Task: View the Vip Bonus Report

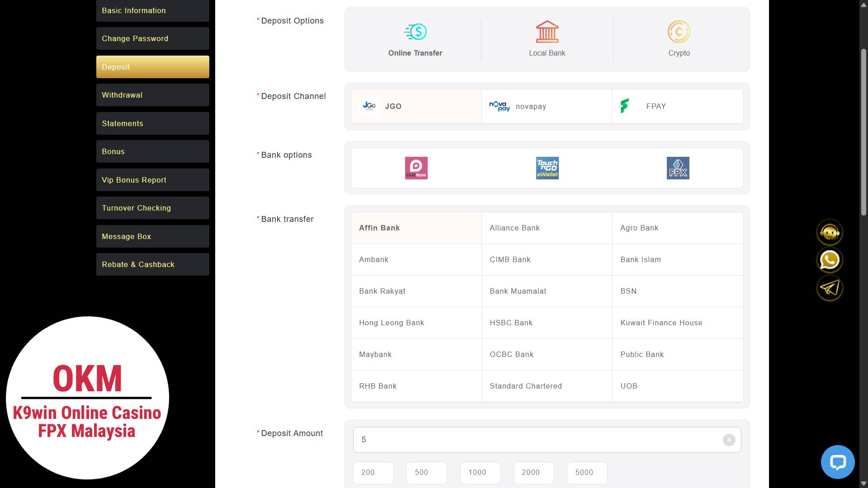Action: (x=153, y=180)
